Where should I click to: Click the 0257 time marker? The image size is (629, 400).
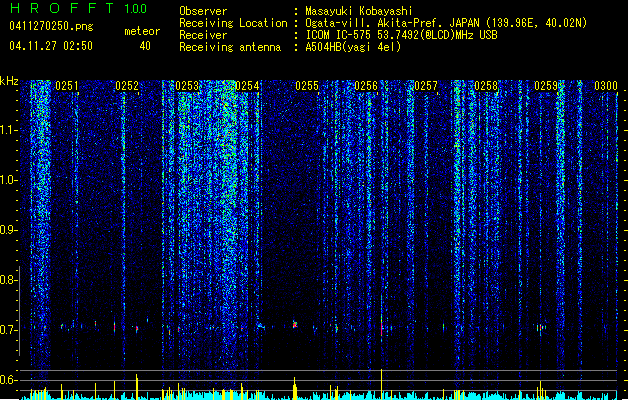pos(426,86)
